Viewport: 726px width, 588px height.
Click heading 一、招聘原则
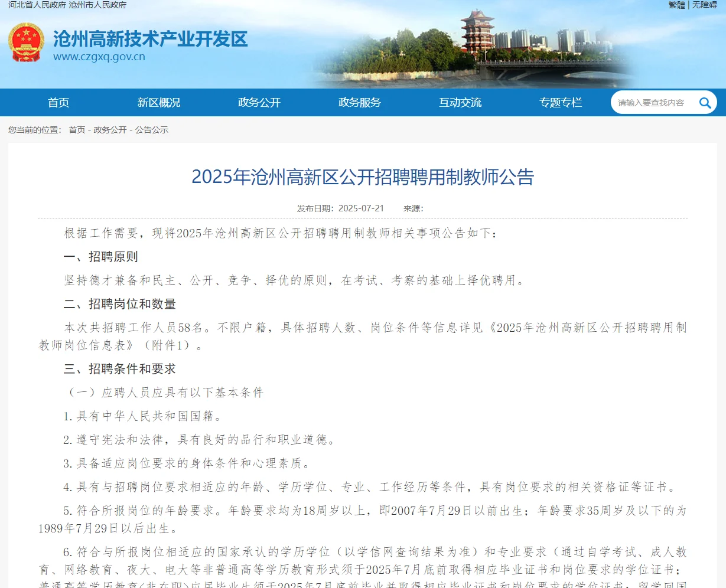tap(101, 257)
